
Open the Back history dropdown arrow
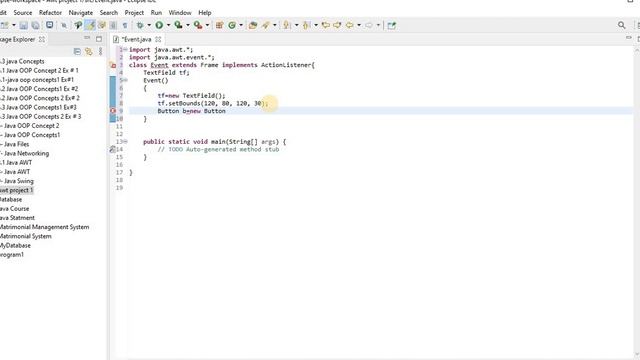(359, 25)
